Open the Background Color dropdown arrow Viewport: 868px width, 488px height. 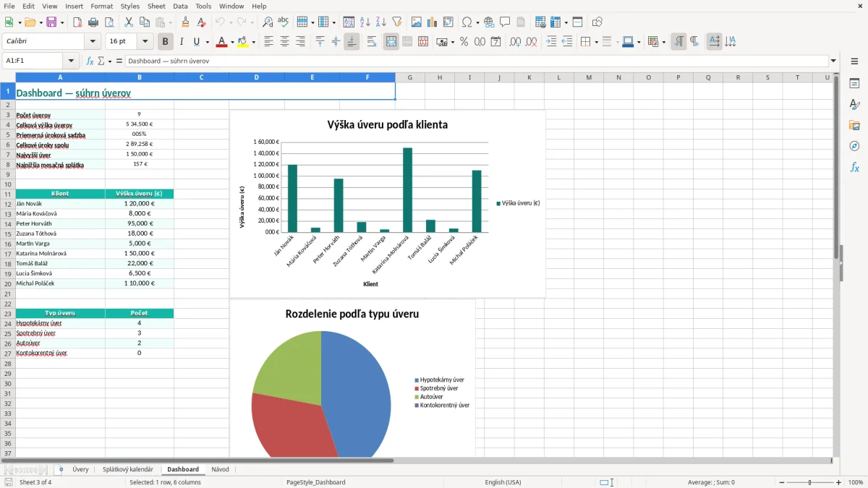[253, 42]
